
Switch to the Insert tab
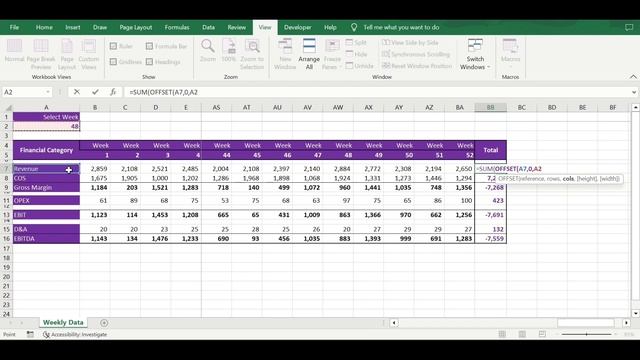pos(73,27)
